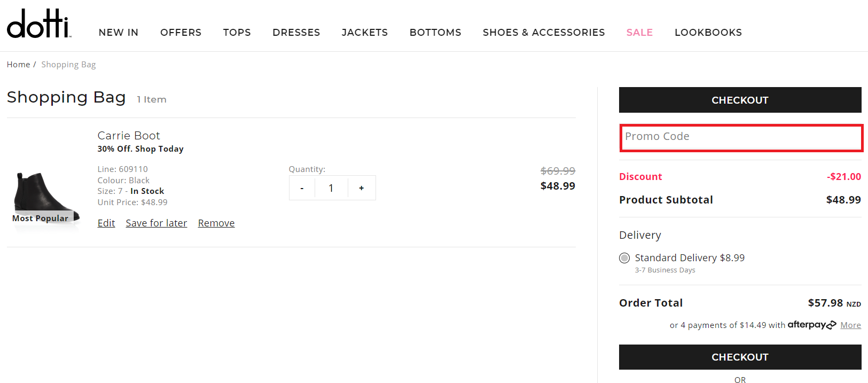Click the afterpay logo icon
868x383 pixels.
pos(811,325)
